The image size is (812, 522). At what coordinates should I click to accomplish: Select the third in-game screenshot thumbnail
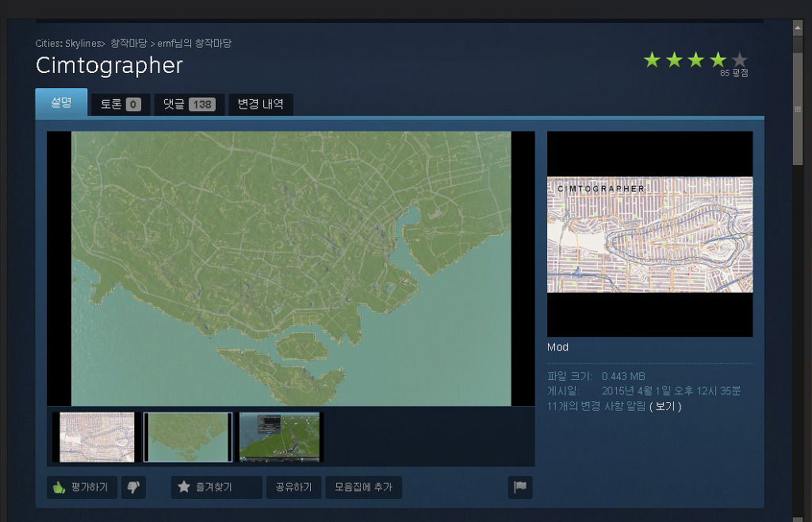point(280,437)
